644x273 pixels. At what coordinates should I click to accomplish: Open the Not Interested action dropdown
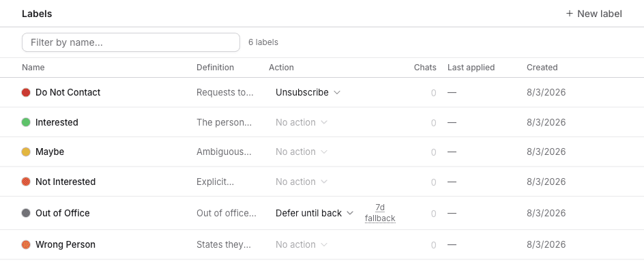pyautogui.click(x=301, y=182)
